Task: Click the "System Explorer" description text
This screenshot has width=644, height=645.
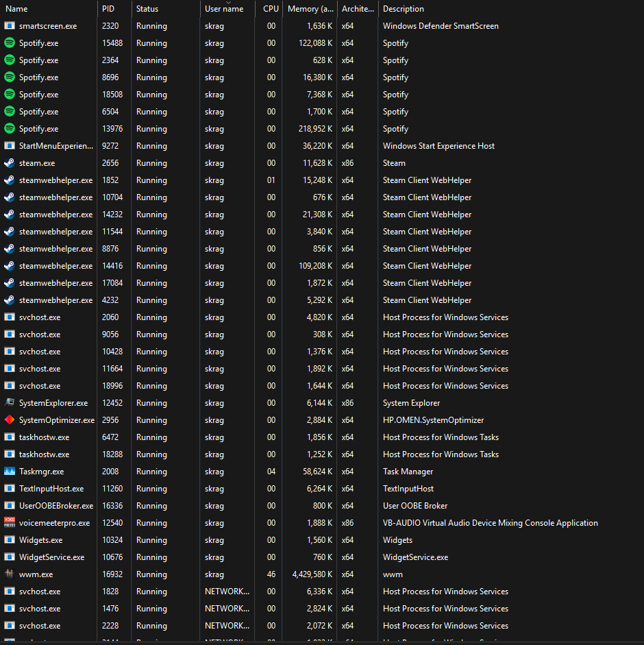Action: click(x=411, y=403)
